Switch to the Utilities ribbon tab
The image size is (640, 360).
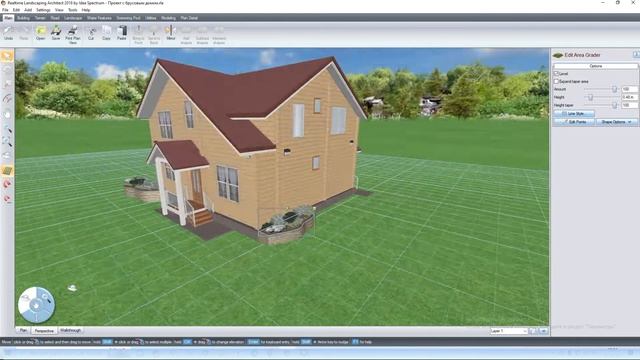(151, 18)
